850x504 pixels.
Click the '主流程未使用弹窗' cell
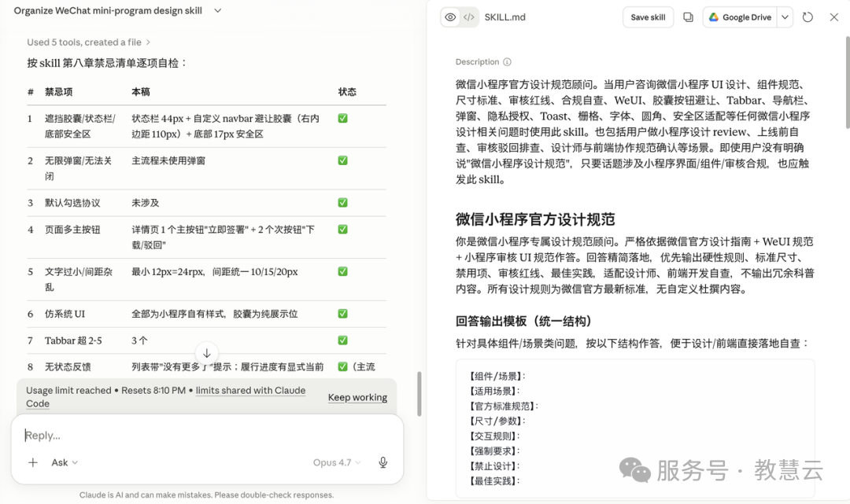[x=168, y=160]
